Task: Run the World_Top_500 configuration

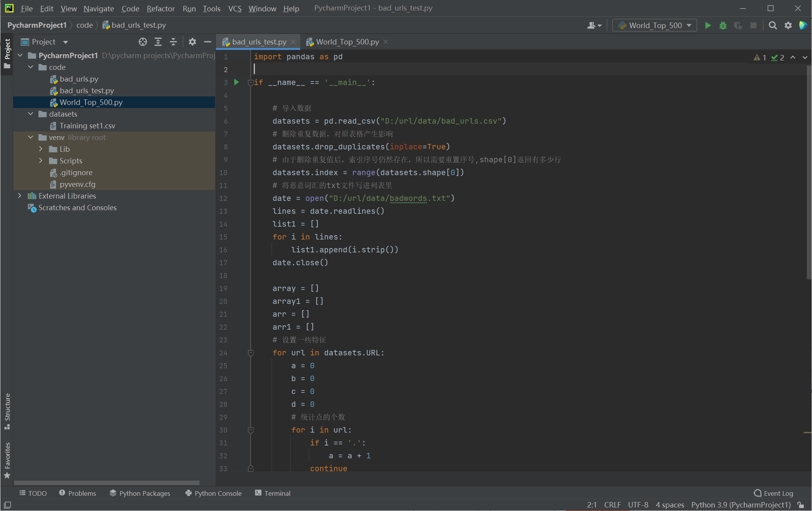Action: 708,25
